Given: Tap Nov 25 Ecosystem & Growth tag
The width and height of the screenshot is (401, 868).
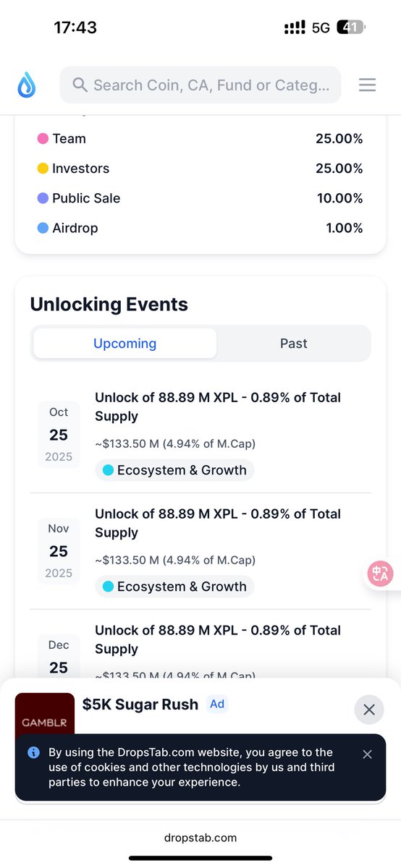Looking at the screenshot, I should 174,587.
